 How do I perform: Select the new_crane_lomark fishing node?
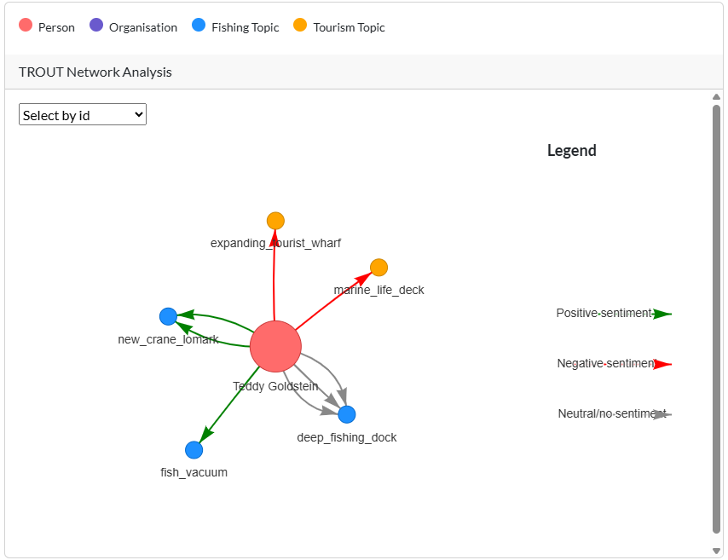(168, 316)
